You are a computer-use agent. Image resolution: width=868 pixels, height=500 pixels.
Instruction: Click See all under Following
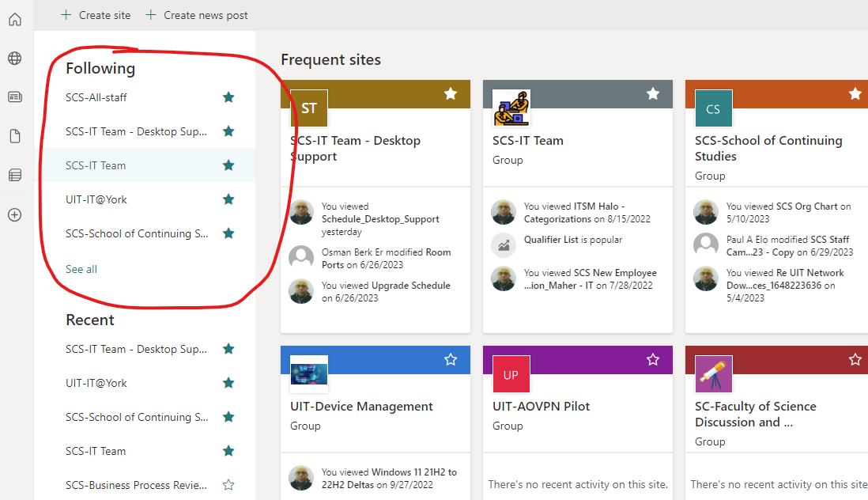tap(81, 269)
